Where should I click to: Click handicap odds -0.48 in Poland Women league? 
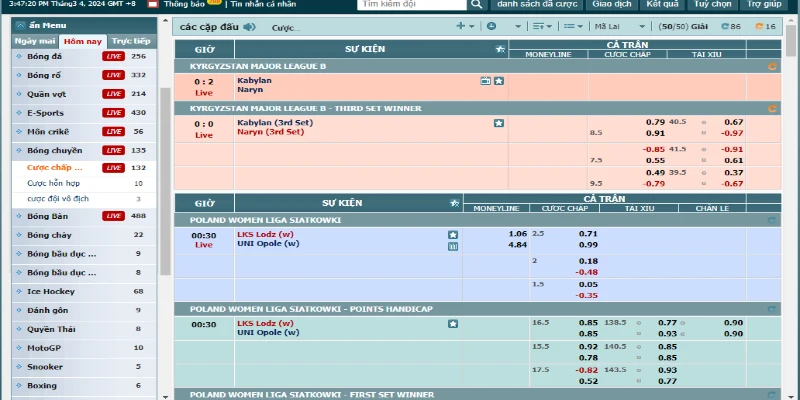(587, 272)
